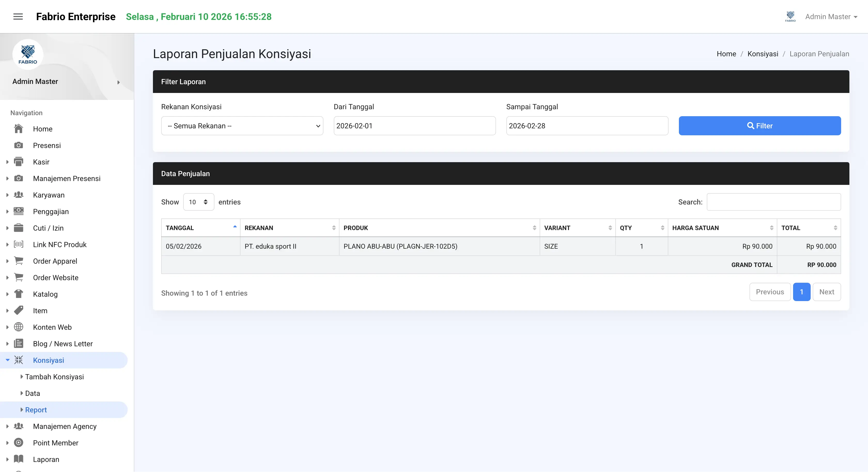Expand the Order Website menu arrow
Image resolution: width=868 pixels, height=472 pixels.
[x=7, y=277]
